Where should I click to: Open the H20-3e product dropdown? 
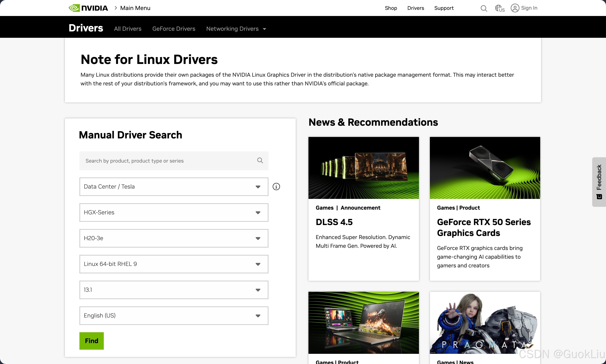(174, 238)
